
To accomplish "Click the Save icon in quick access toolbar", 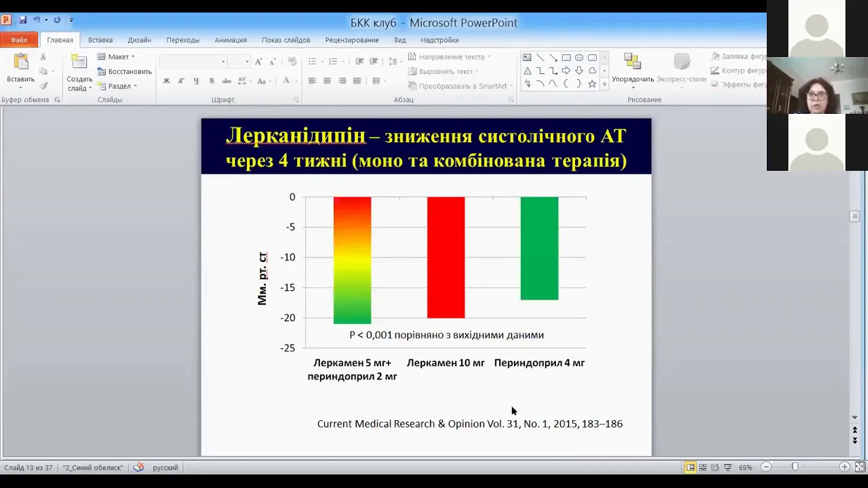I will click(x=23, y=20).
